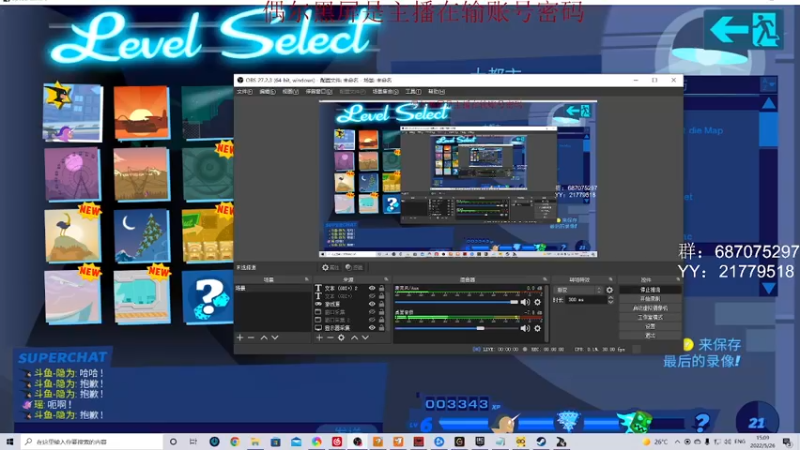
Task: Mute the desktop audio speaker icon
Action: click(x=525, y=329)
